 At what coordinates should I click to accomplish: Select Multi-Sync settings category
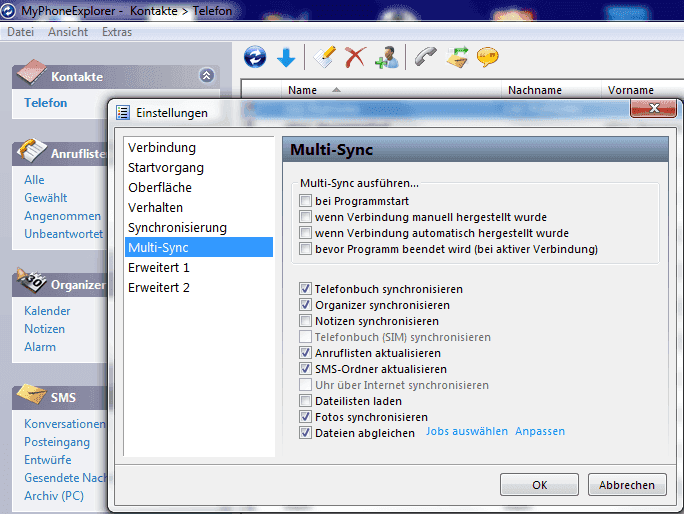point(199,247)
